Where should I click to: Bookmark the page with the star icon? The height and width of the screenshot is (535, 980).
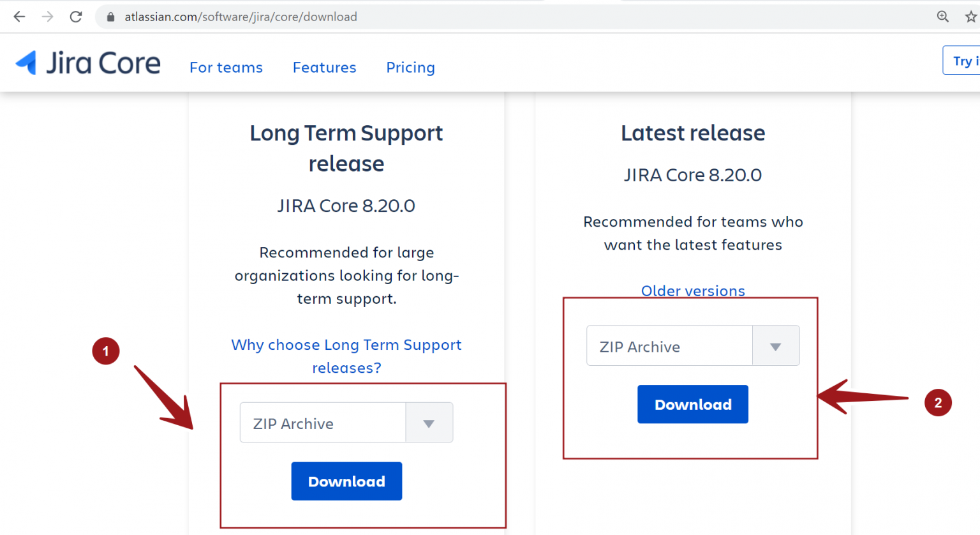(971, 17)
